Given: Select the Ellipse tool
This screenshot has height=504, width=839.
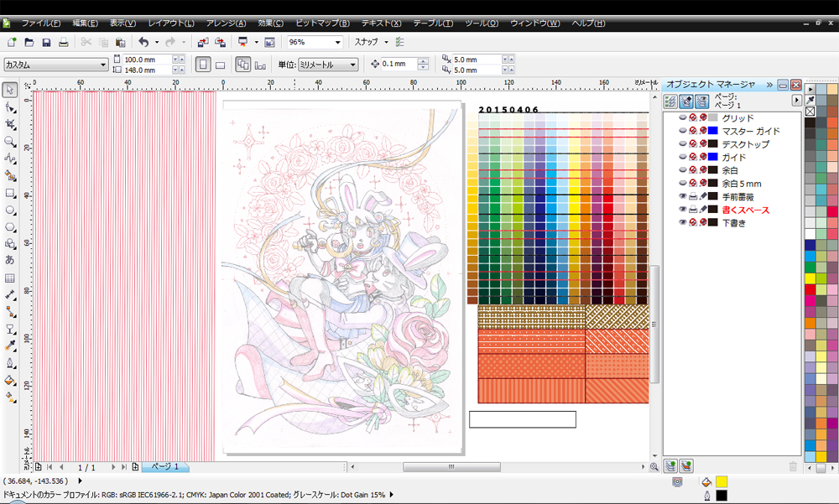Looking at the screenshot, I should (x=10, y=210).
